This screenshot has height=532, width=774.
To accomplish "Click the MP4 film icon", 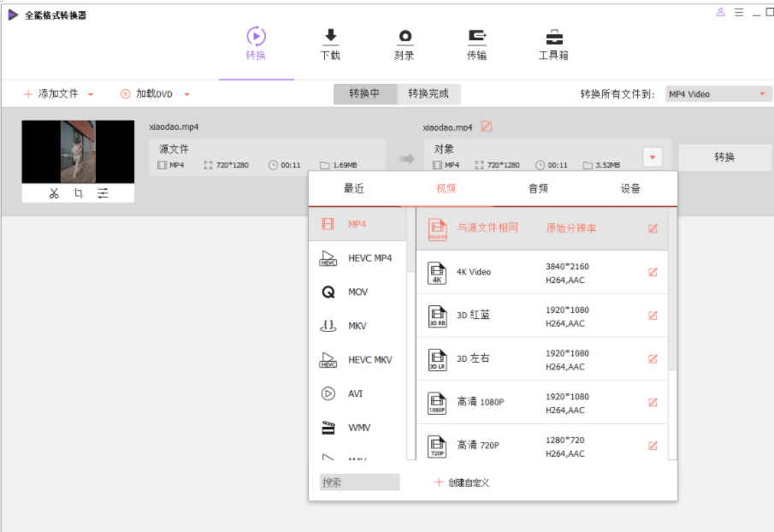I will click(x=328, y=224).
